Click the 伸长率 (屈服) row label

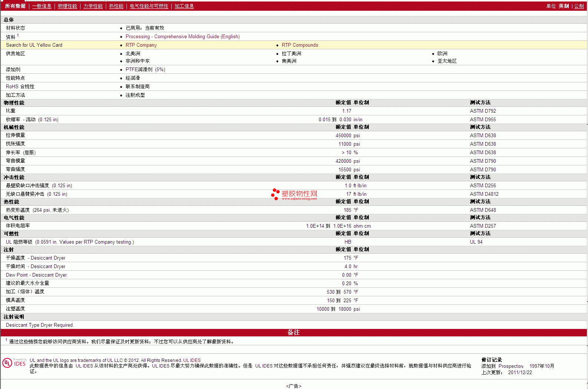tap(21, 152)
